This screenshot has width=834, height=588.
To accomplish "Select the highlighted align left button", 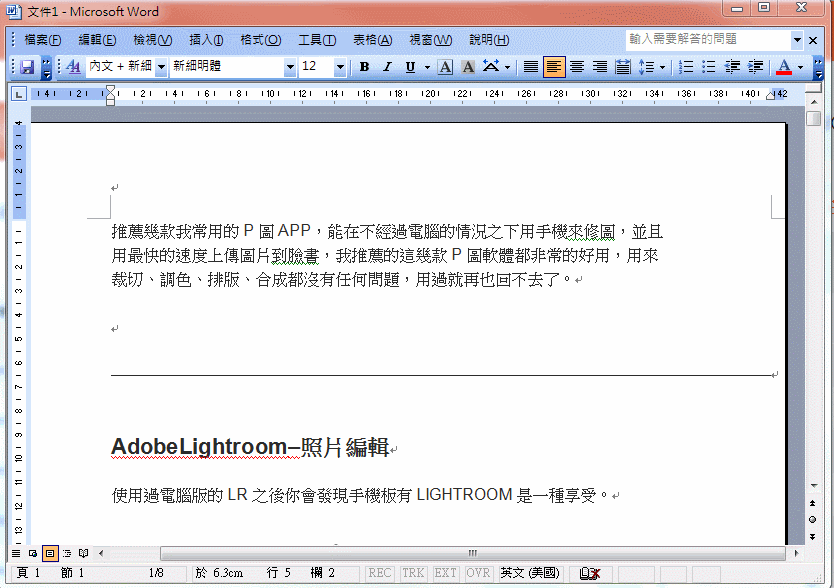I will tap(554, 67).
